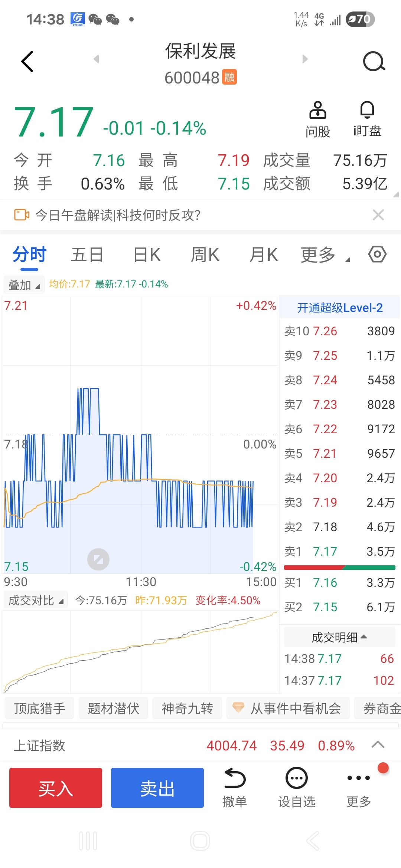Select sell order row 卖9 7.25
The width and height of the screenshot is (401, 868).
pos(340,355)
